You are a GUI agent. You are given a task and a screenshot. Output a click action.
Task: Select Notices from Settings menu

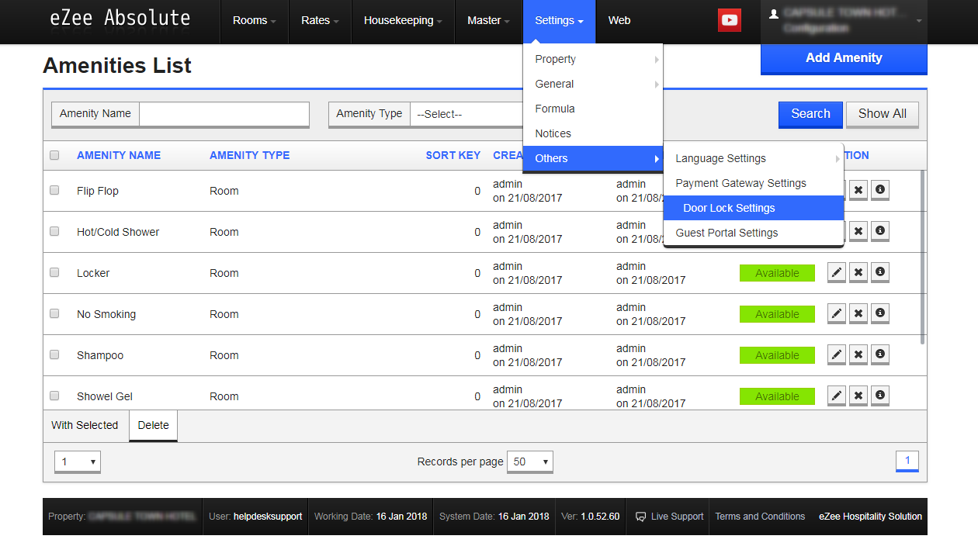pyautogui.click(x=593, y=133)
